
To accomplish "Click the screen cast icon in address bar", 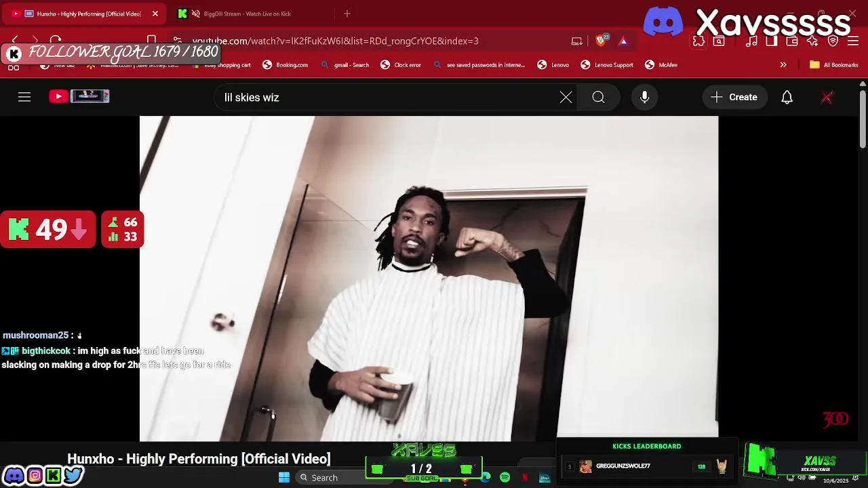I will pos(577,41).
